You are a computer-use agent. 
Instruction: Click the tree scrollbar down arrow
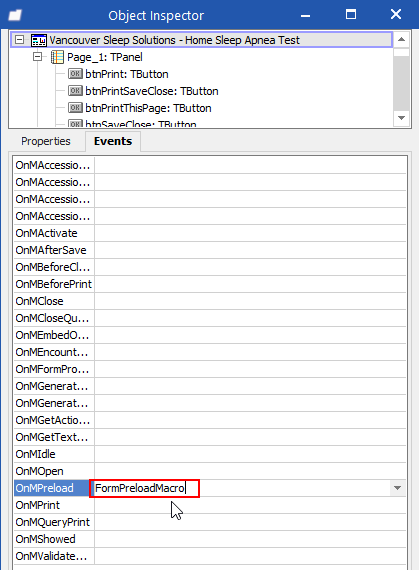[x=402, y=118]
